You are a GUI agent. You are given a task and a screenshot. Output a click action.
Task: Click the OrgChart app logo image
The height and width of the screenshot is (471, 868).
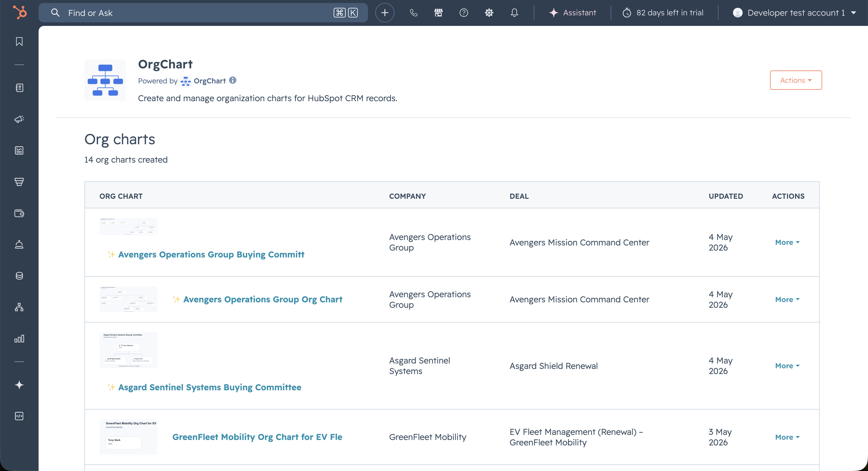[x=105, y=80]
